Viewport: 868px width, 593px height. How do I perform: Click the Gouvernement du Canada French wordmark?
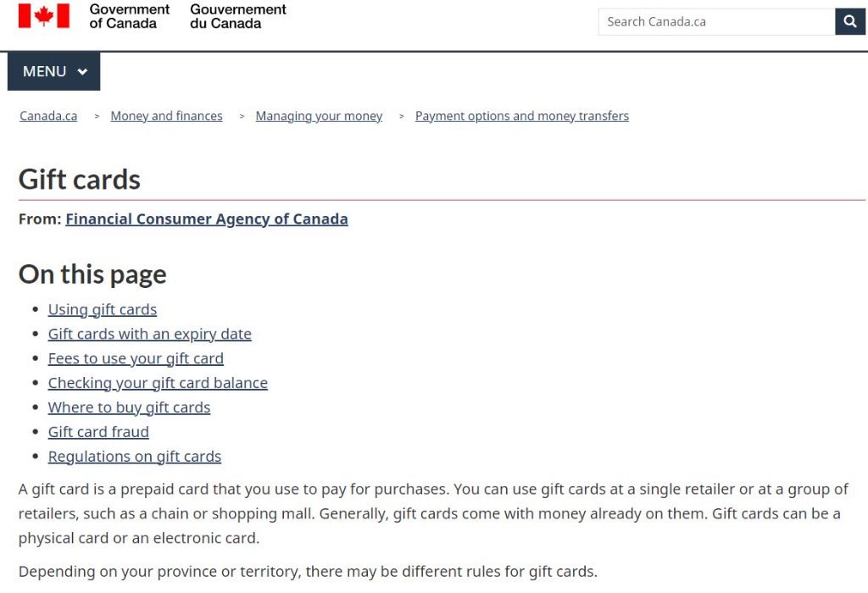click(238, 16)
